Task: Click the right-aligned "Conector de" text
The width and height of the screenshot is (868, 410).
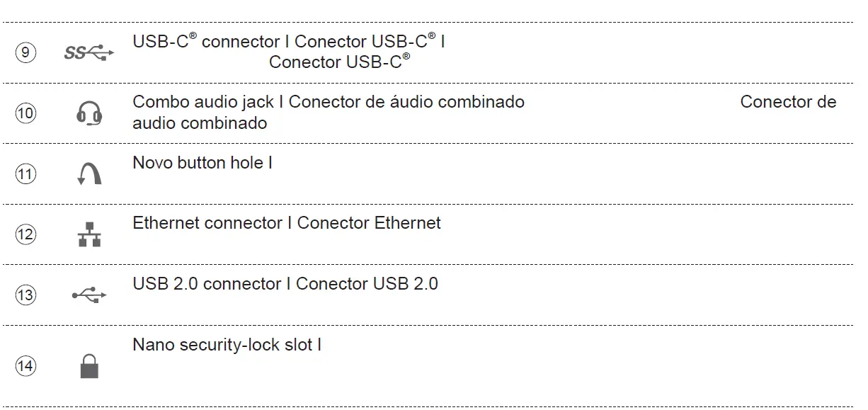Action: coord(788,102)
